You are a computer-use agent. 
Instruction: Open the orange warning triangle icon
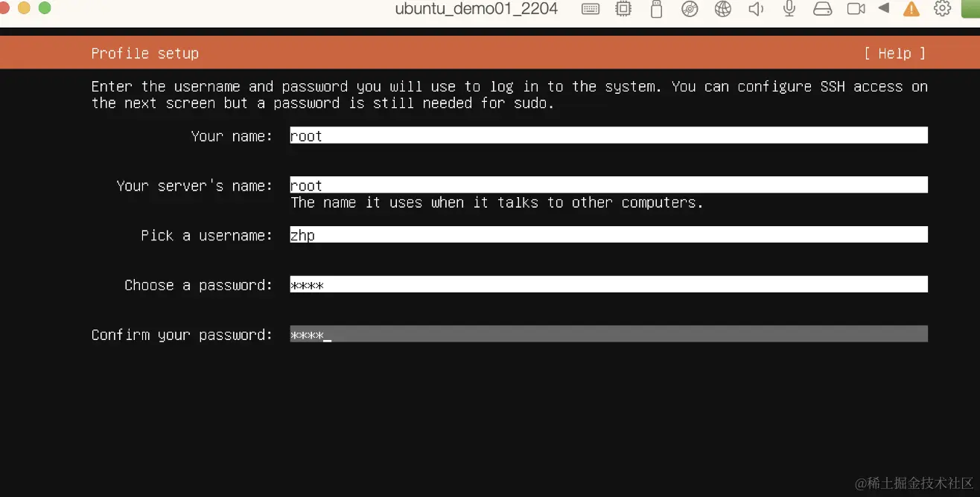point(911,9)
